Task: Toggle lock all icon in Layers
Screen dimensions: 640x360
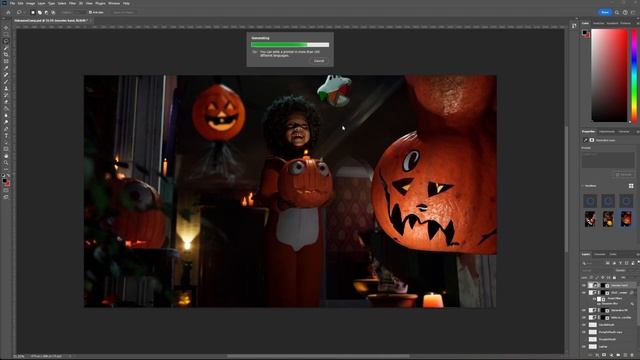Action: pyautogui.click(x=614, y=278)
